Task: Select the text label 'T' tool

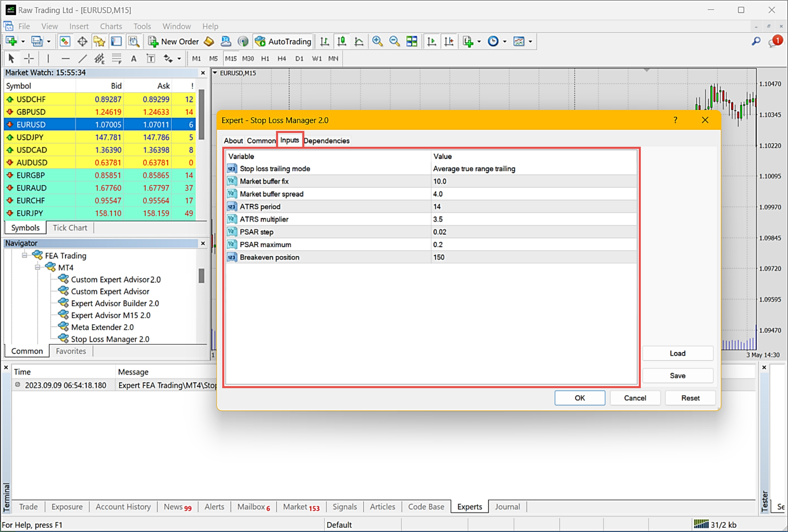Action: [x=151, y=58]
